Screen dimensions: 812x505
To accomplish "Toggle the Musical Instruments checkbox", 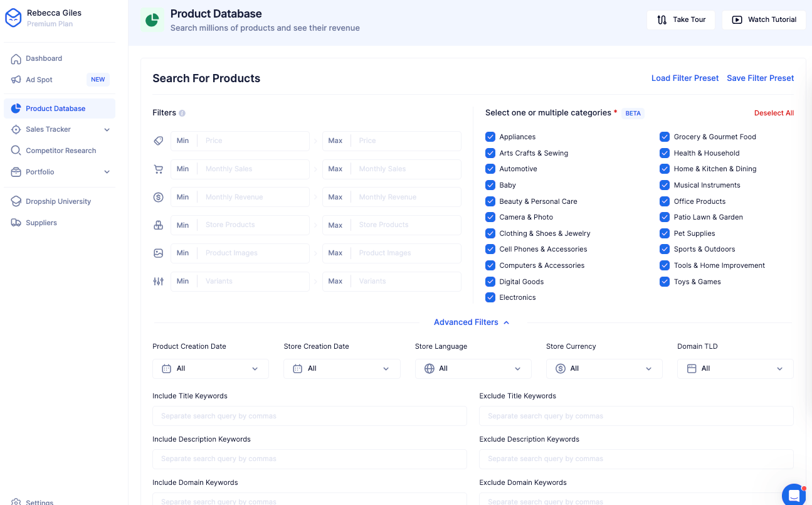I will tap(665, 185).
